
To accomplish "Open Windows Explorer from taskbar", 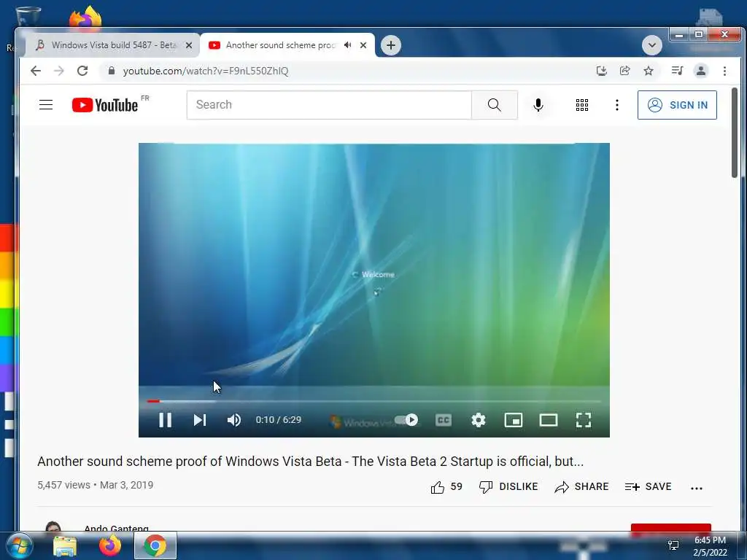I will coord(65,545).
